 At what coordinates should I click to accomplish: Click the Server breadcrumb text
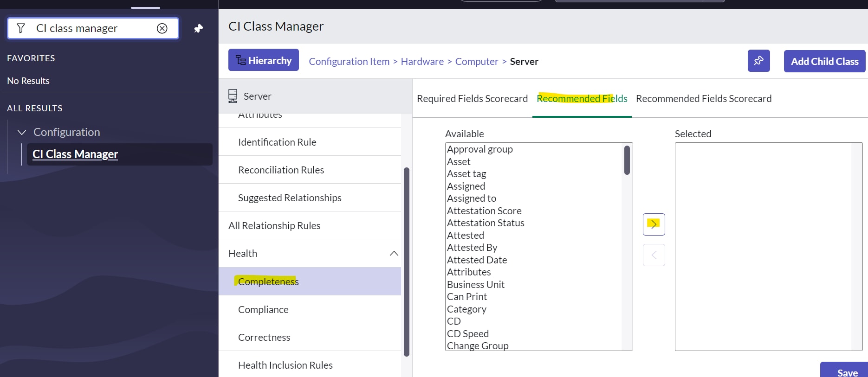coord(524,61)
